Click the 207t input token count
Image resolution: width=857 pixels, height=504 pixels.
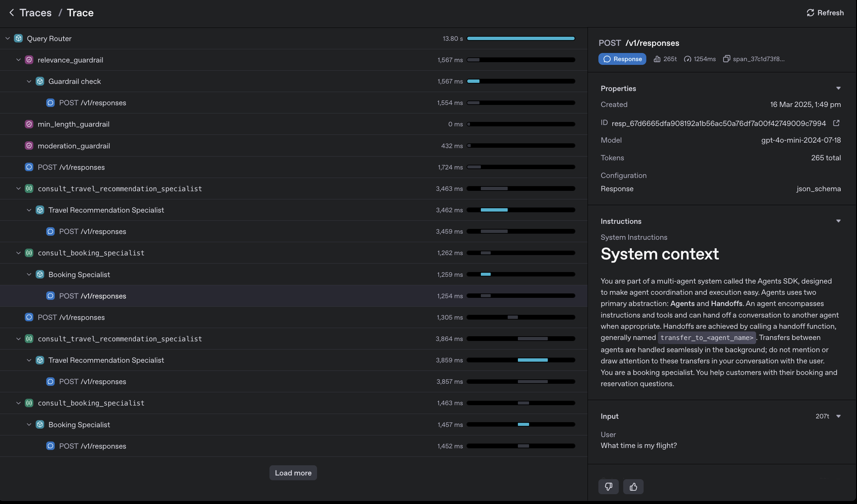click(822, 416)
